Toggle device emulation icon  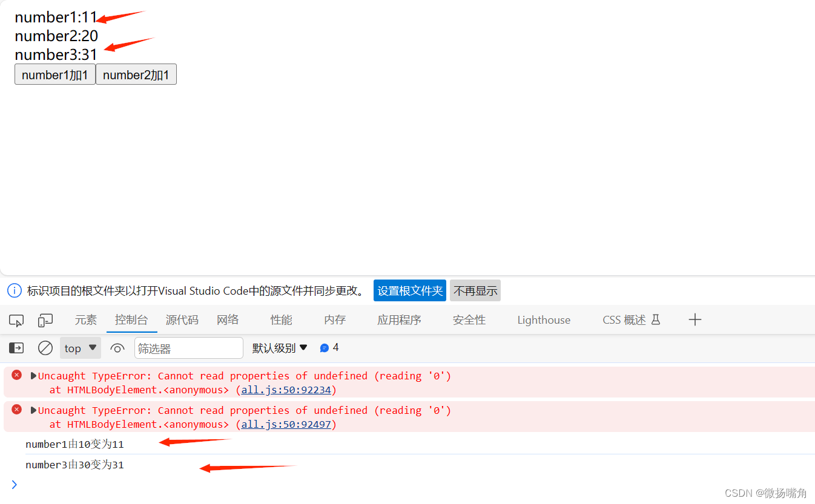click(x=45, y=320)
